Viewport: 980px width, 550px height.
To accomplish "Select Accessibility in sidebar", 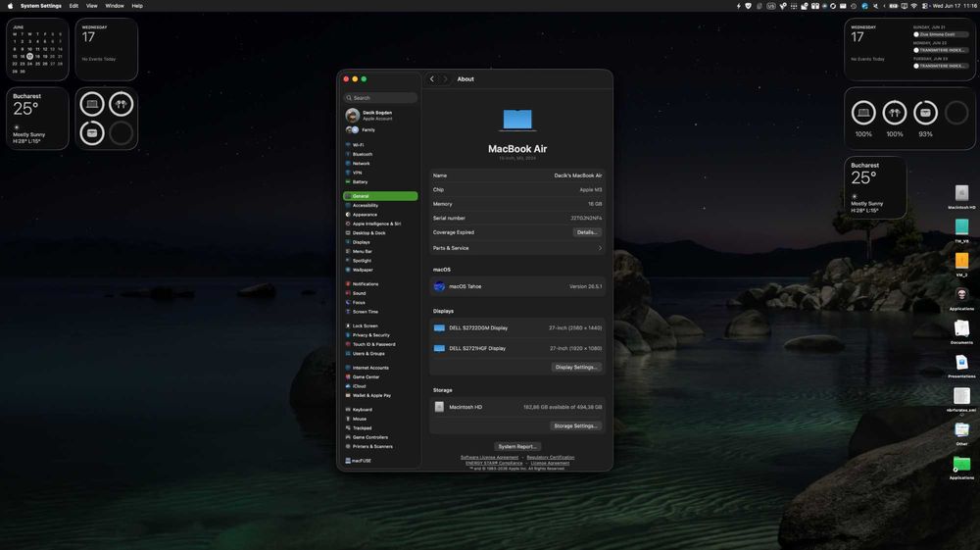I will (x=380, y=205).
